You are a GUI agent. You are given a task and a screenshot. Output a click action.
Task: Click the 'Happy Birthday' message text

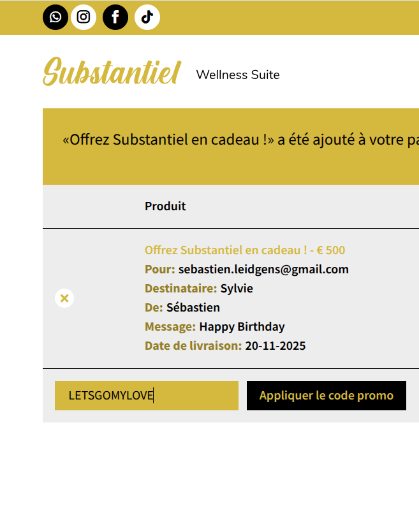click(242, 326)
